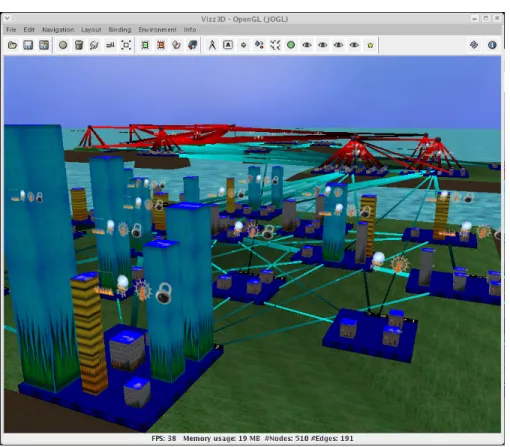The image size is (510, 447).
Task: Minimize the Vizz3D window
Action: pyautogui.click(x=474, y=18)
